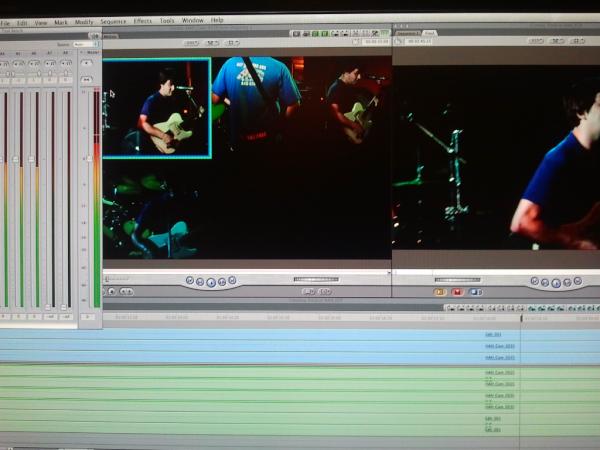Open the View menu
The image size is (600, 450).
[41, 23]
